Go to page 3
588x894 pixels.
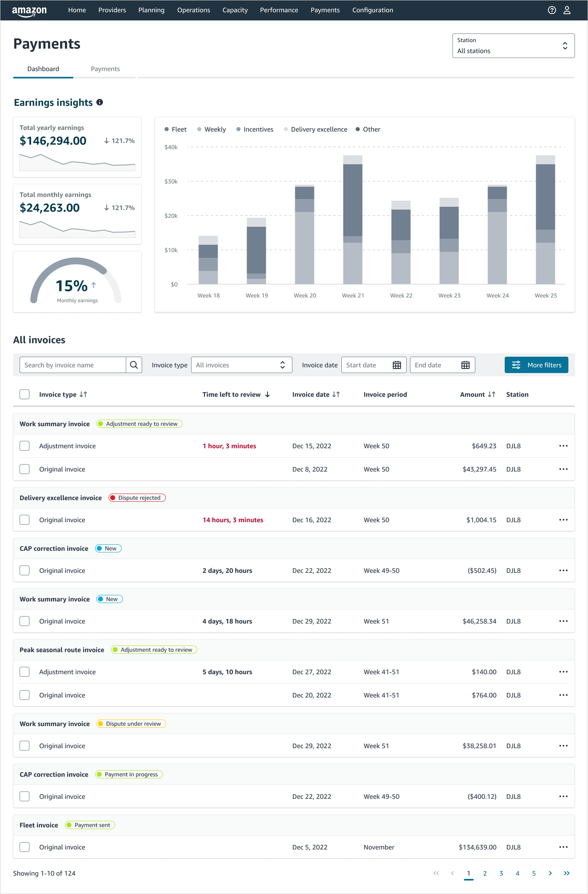501,873
